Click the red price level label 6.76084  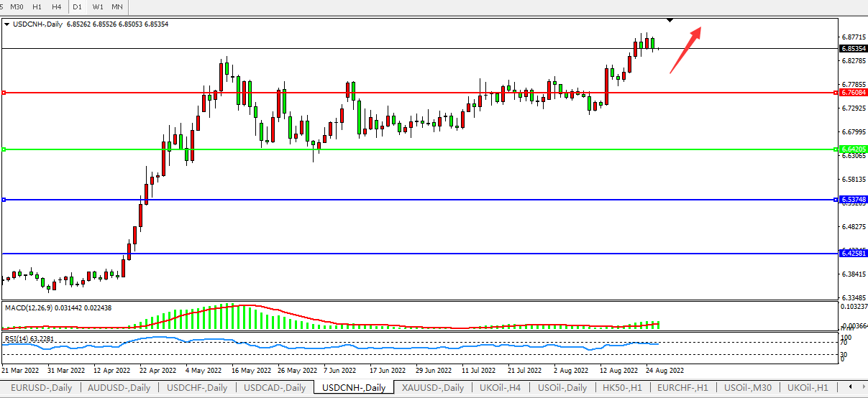pos(851,93)
